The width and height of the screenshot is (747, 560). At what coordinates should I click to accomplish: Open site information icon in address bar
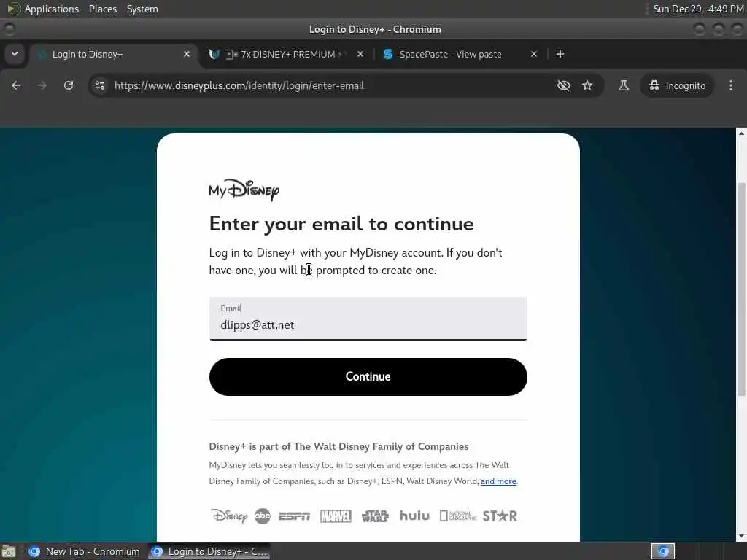point(100,86)
